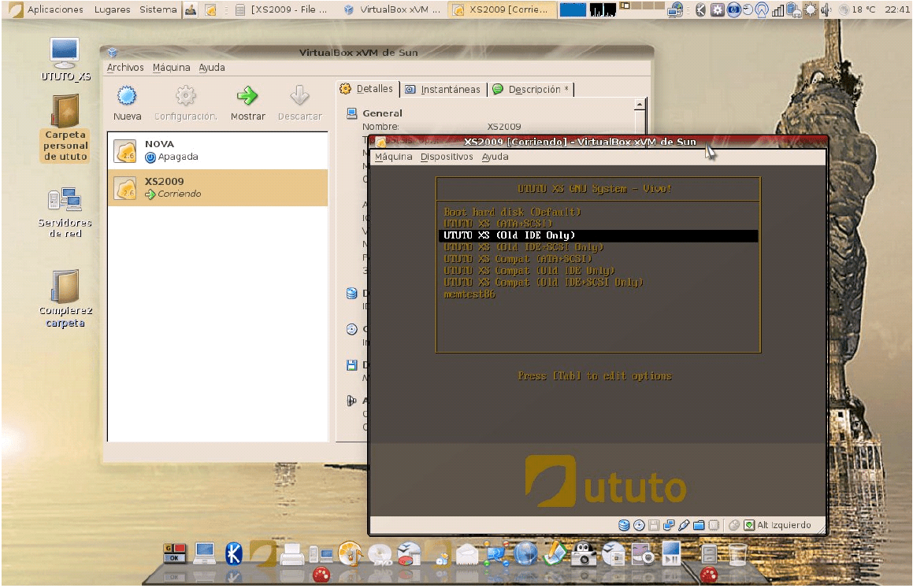The height and width of the screenshot is (588, 913).
Task: Select the NOVA virtual machine
Action: tap(217, 150)
